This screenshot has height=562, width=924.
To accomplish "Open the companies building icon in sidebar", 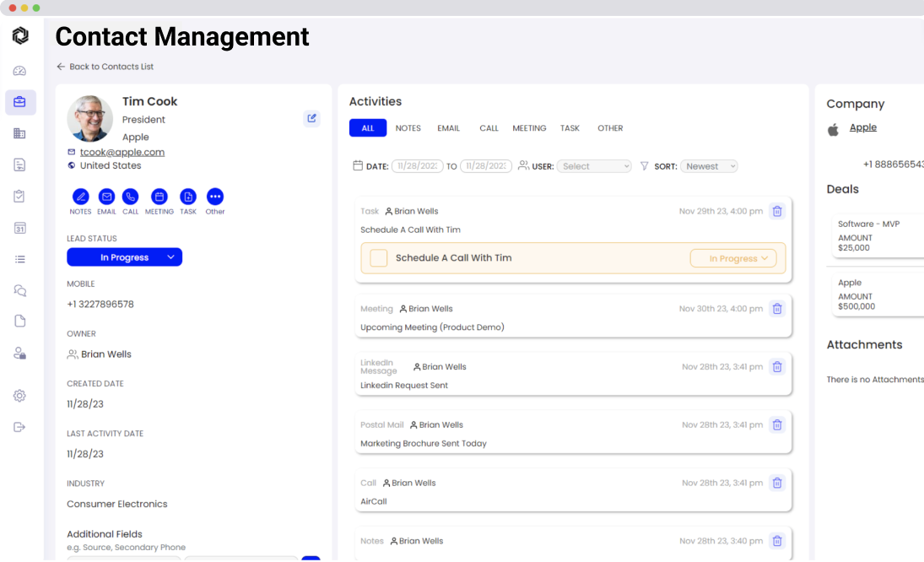I will point(19,133).
